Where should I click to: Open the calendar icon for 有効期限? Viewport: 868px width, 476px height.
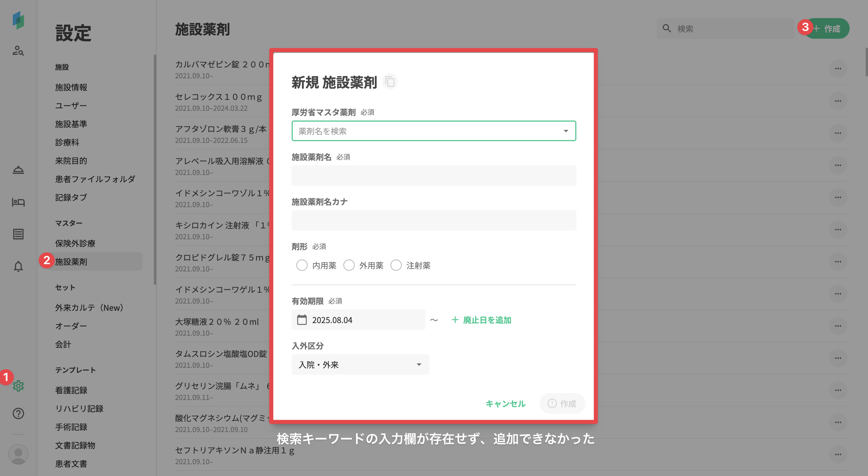(302, 320)
